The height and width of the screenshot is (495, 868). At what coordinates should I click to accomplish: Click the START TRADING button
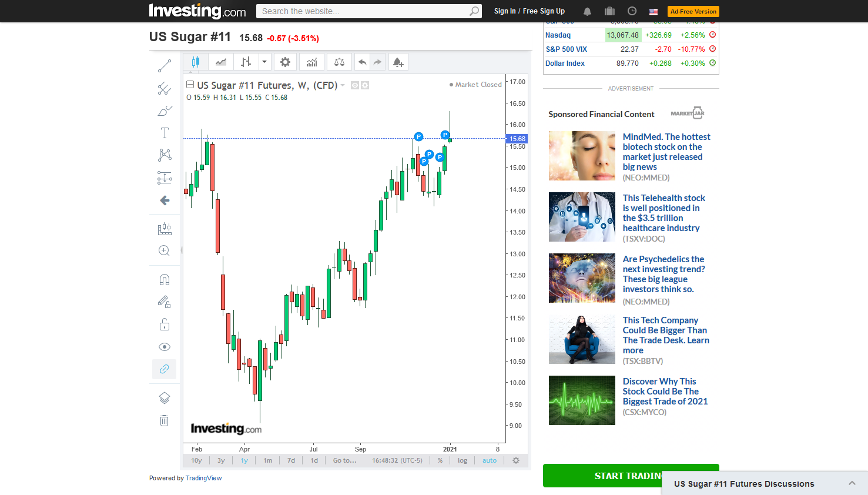coord(631,476)
